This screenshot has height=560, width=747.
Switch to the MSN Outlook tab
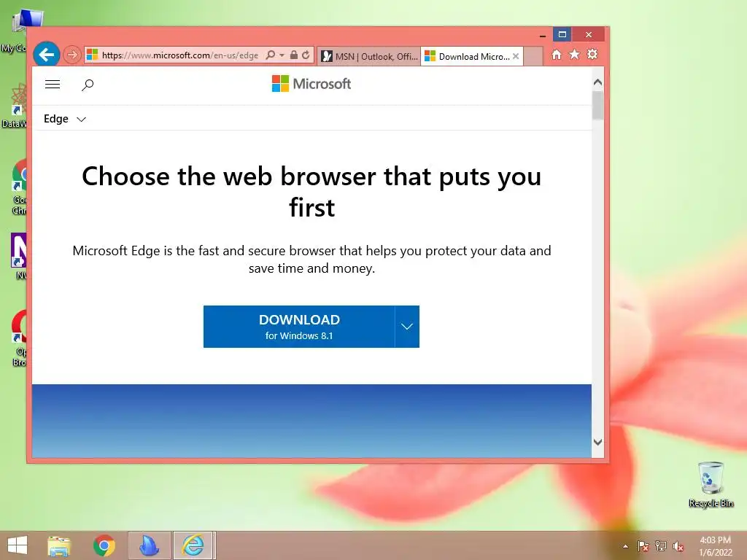368,56
